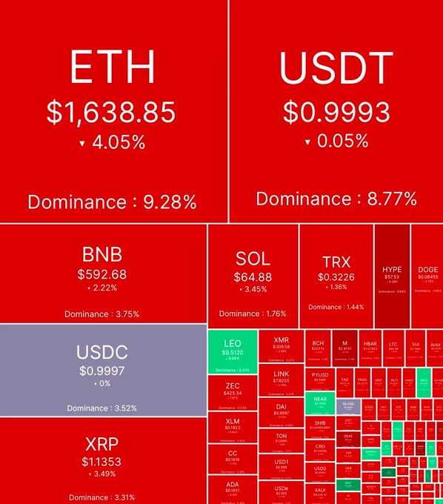This screenshot has width=443, height=504.
Task: Click the TRX tile with 1.44% dominance
Action: [x=336, y=276]
